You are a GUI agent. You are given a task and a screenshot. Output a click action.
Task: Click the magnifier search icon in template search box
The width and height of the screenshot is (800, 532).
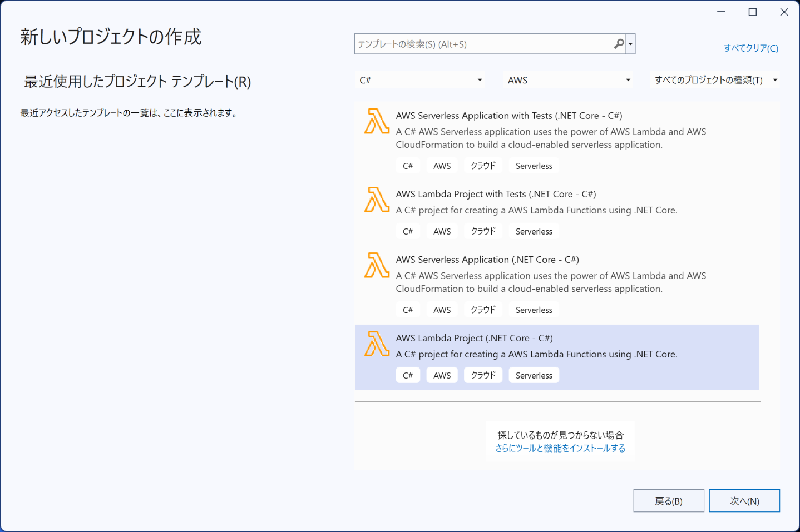(x=619, y=44)
